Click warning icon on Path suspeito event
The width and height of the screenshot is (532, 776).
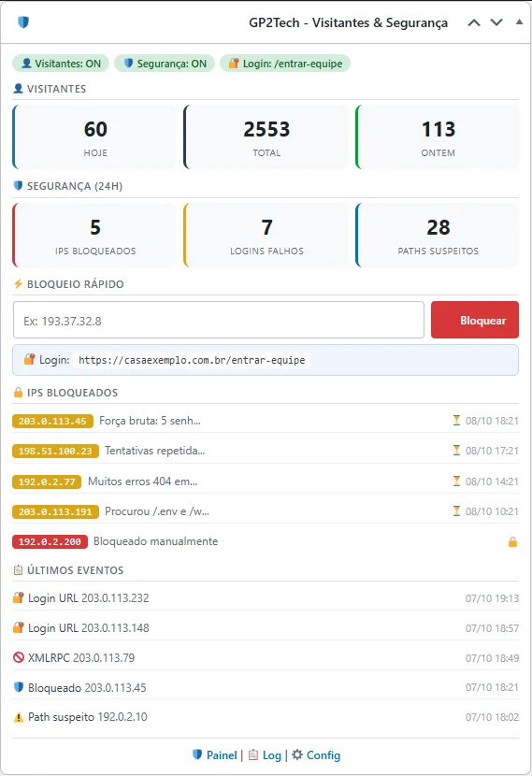point(19,717)
